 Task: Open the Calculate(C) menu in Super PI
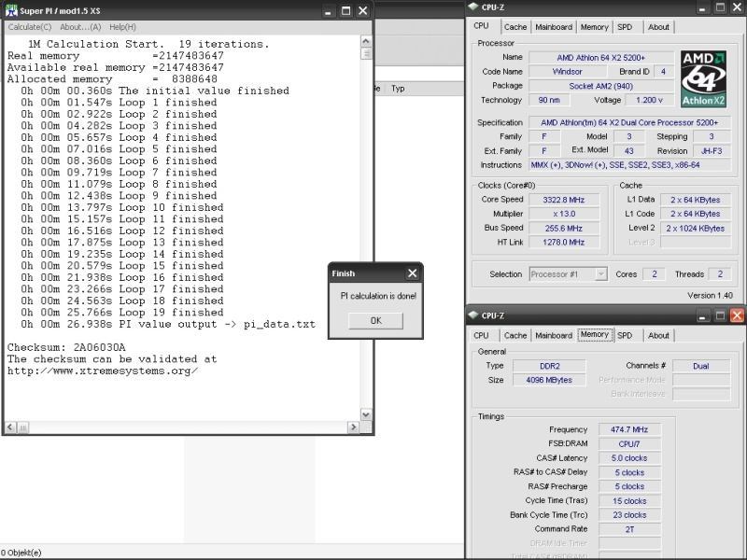(30, 27)
